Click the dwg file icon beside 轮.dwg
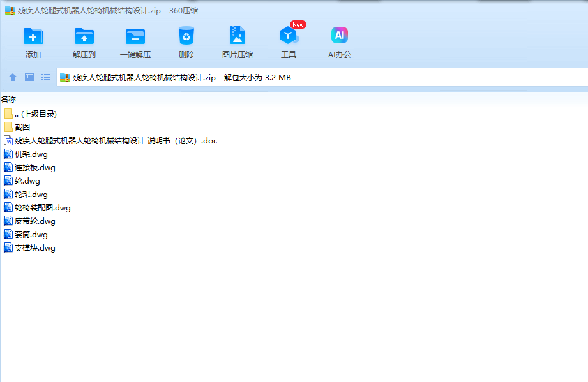The height and width of the screenshot is (382, 588). click(x=8, y=181)
